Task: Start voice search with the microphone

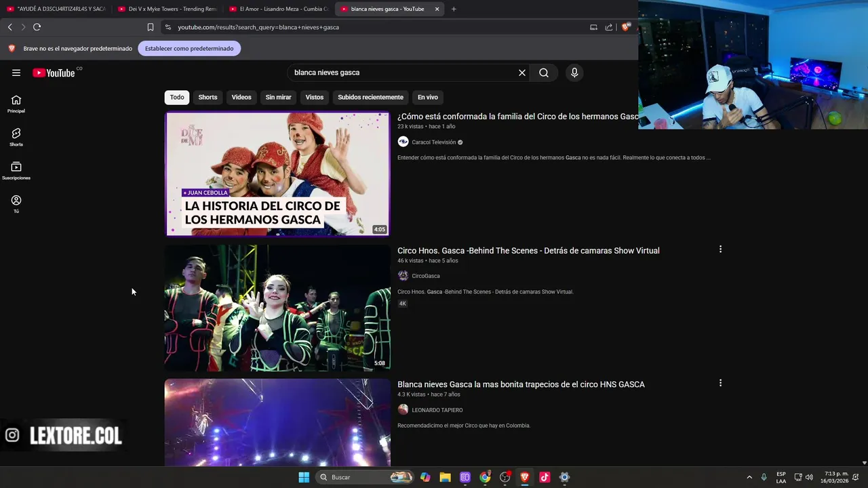Action: coord(574,73)
